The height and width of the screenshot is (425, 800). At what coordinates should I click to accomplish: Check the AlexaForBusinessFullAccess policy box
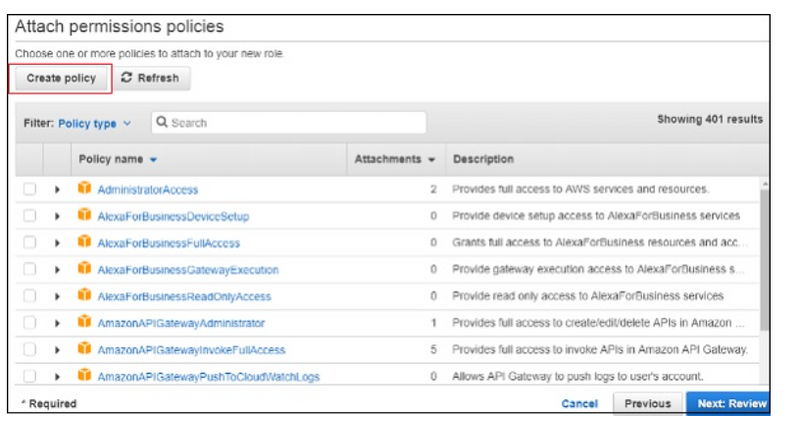point(30,242)
